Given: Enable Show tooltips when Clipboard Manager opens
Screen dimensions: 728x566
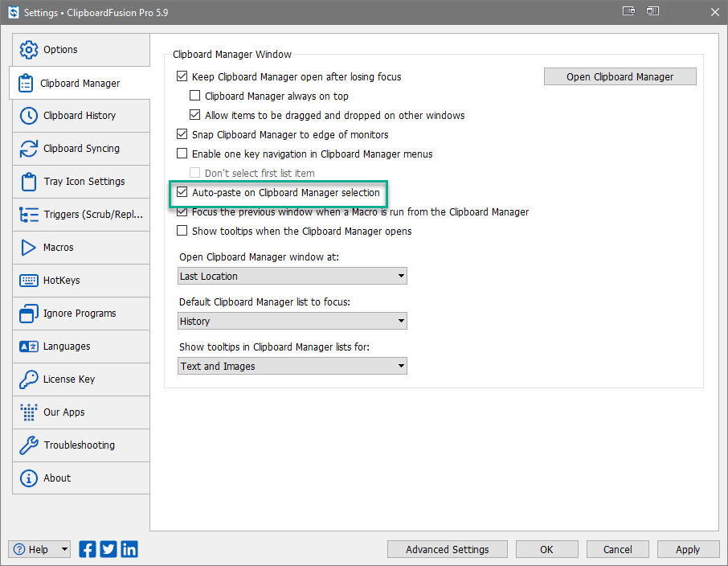Looking at the screenshot, I should point(182,231).
